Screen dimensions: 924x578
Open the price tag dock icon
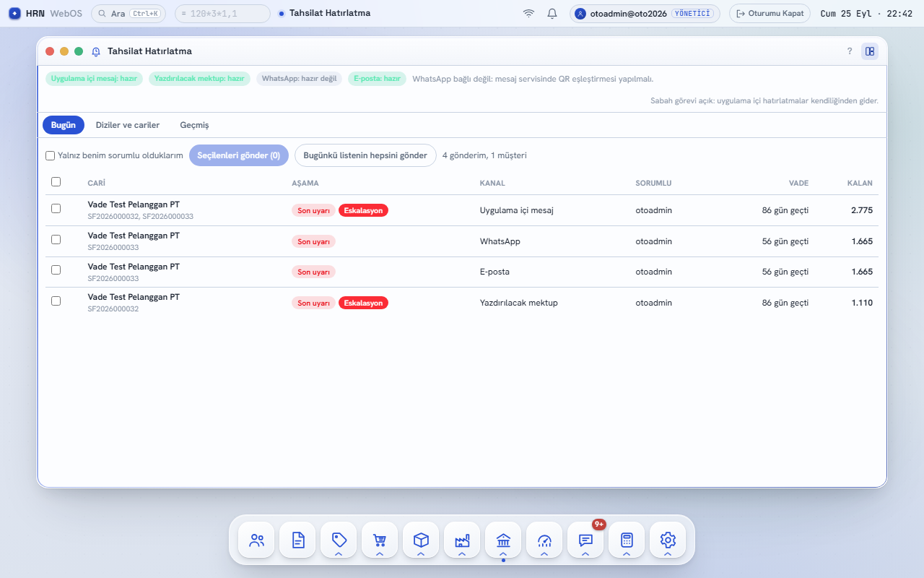click(339, 540)
